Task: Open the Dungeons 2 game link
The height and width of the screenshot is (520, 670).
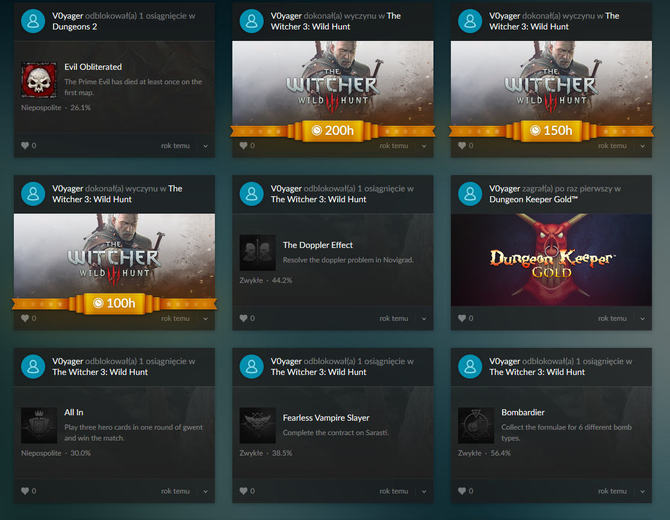Action: point(75,26)
